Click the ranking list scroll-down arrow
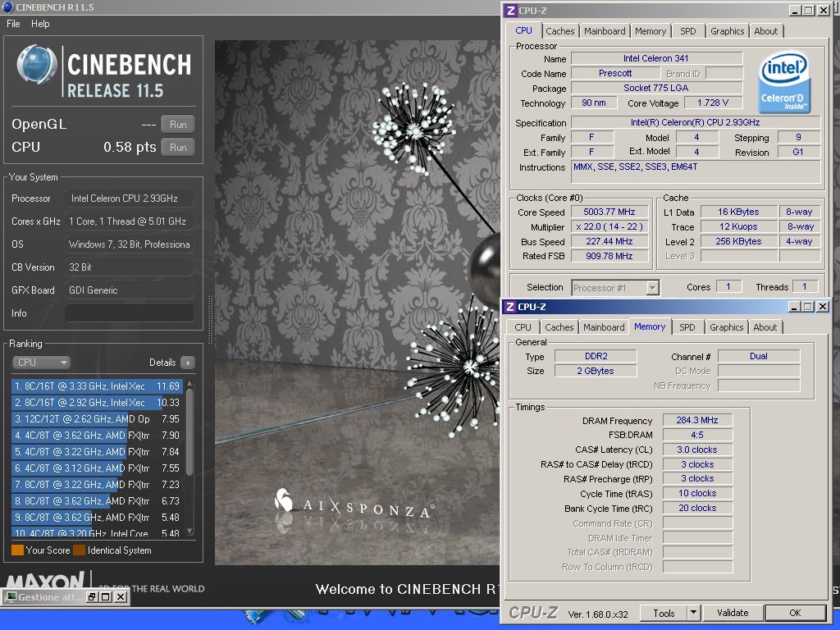 click(x=189, y=532)
